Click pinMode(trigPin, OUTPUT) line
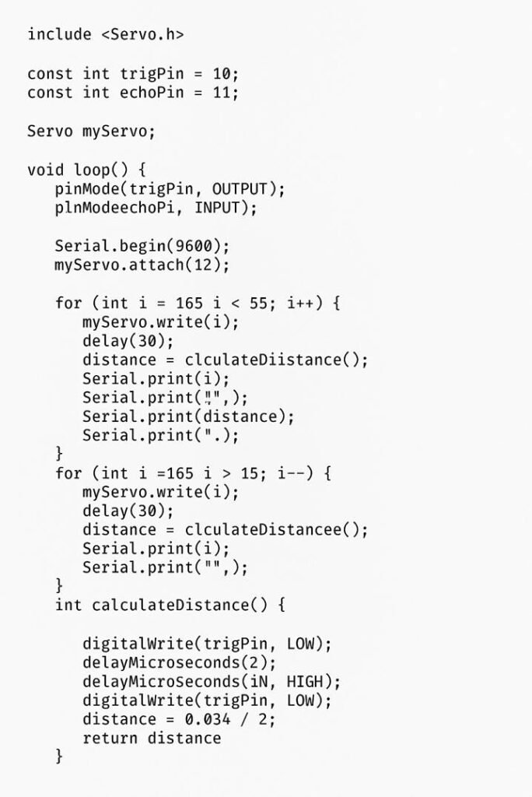This screenshot has width=532, height=797. click(170, 190)
